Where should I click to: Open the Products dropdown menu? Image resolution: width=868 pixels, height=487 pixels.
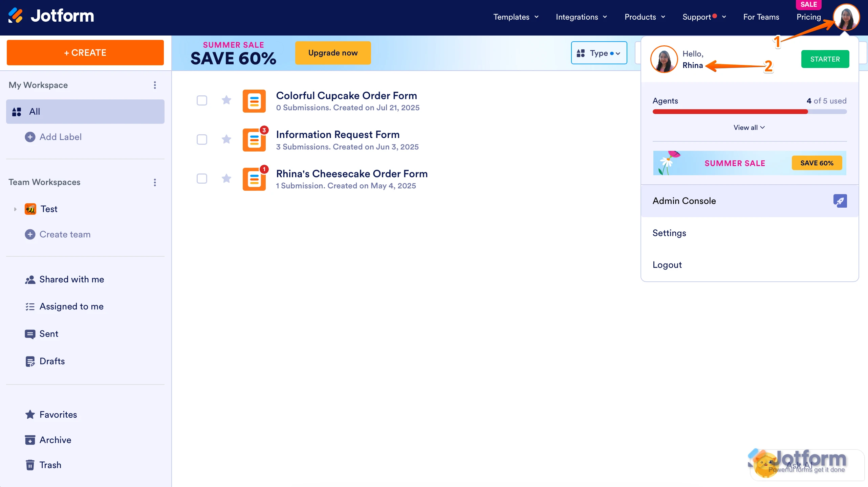645,17
